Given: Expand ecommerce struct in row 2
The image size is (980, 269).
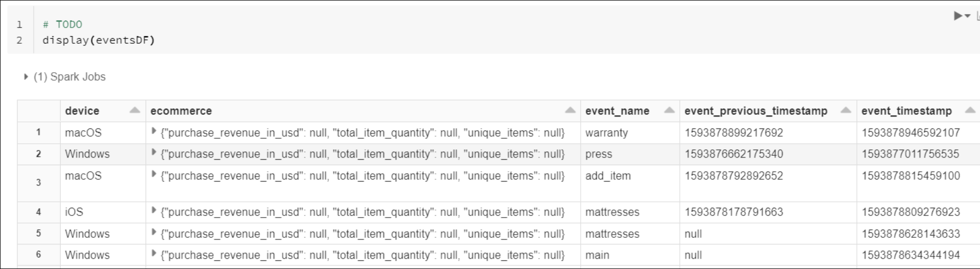Looking at the screenshot, I should (154, 153).
